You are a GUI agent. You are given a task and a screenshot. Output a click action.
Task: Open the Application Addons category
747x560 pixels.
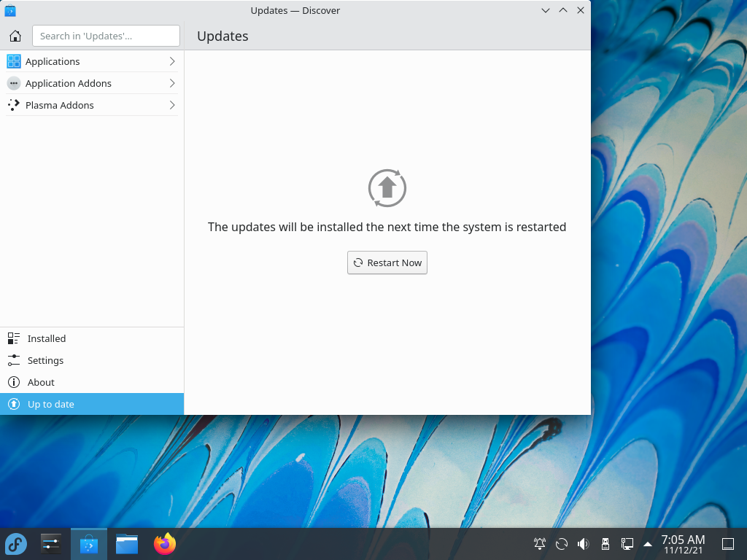click(x=91, y=83)
